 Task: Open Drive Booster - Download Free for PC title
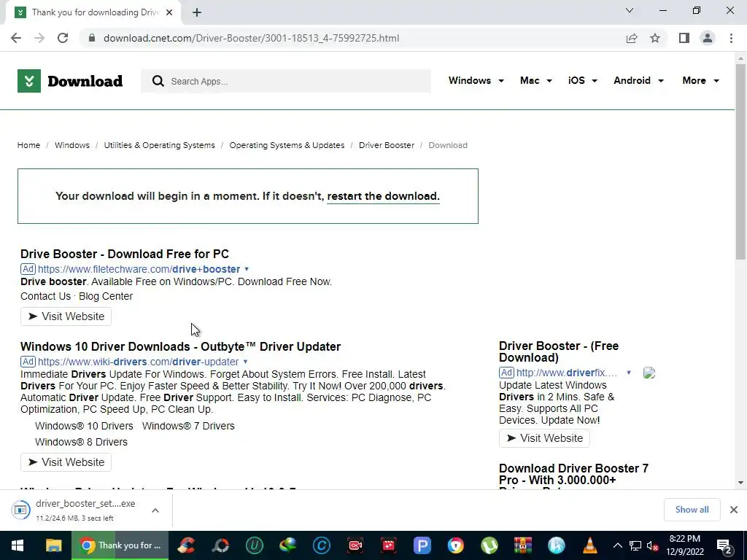124,254
